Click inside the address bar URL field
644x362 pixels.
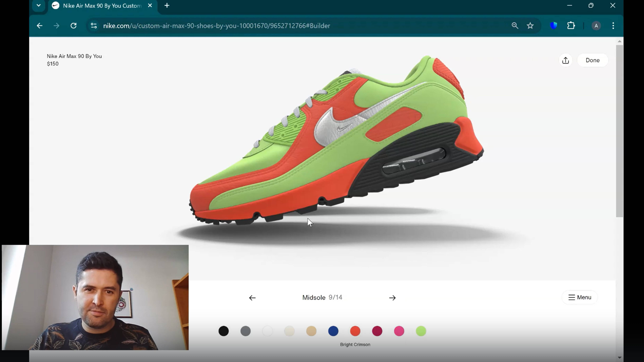250,25
